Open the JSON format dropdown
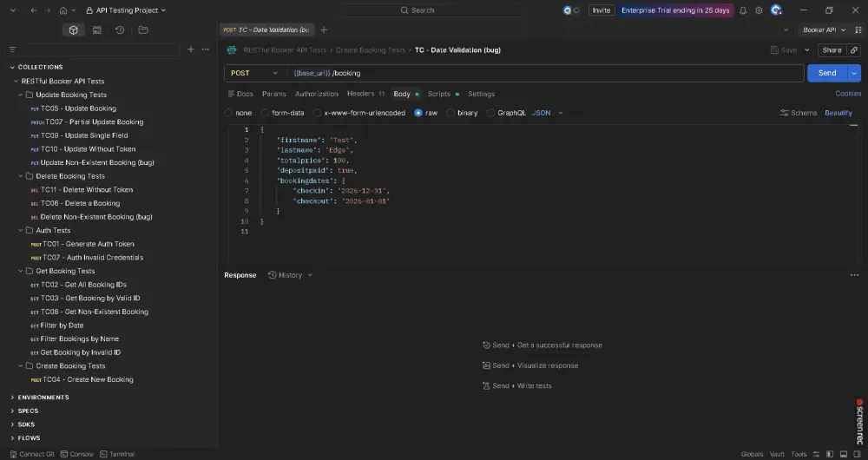Screen dimensions: 868x460 click(x=548, y=113)
